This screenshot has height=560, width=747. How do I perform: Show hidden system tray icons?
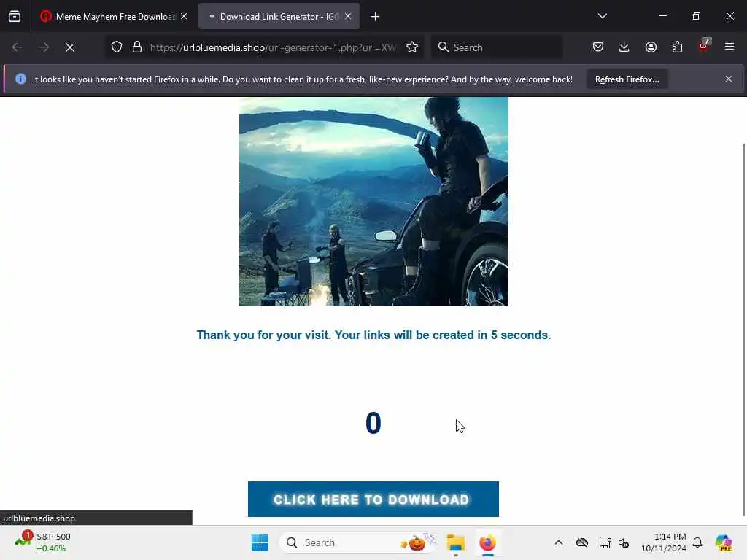pyautogui.click(x=558, y=542)
